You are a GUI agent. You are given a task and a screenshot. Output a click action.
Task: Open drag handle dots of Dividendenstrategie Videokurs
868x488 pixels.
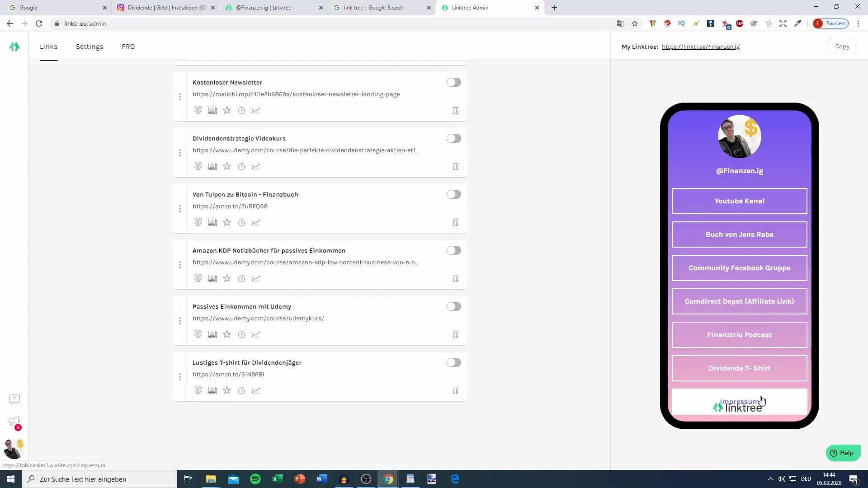(180, 153)
